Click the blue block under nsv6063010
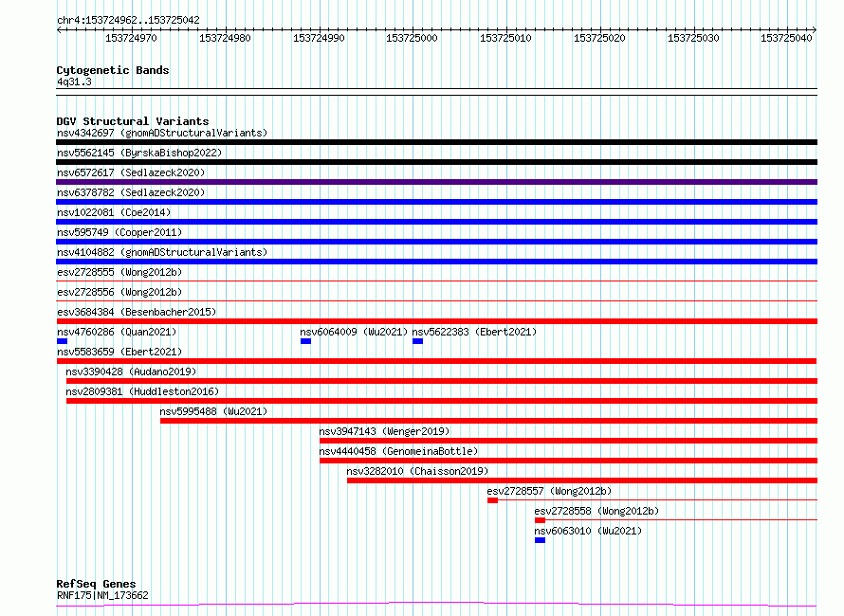 coord(540,540)
